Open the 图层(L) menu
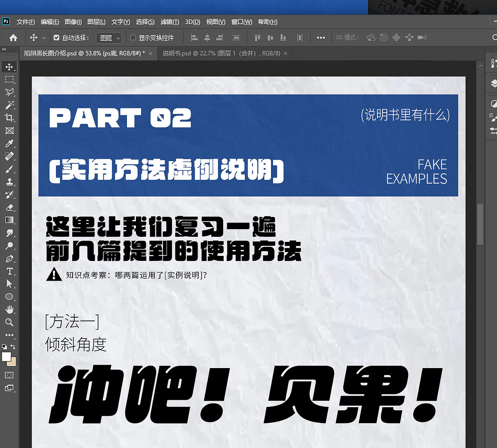 (96, 22)
